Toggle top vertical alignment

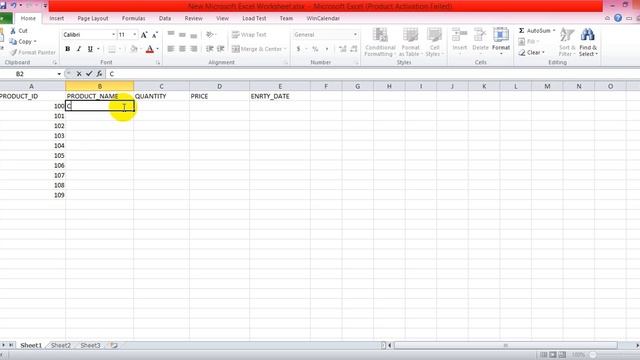pos(171,35)
